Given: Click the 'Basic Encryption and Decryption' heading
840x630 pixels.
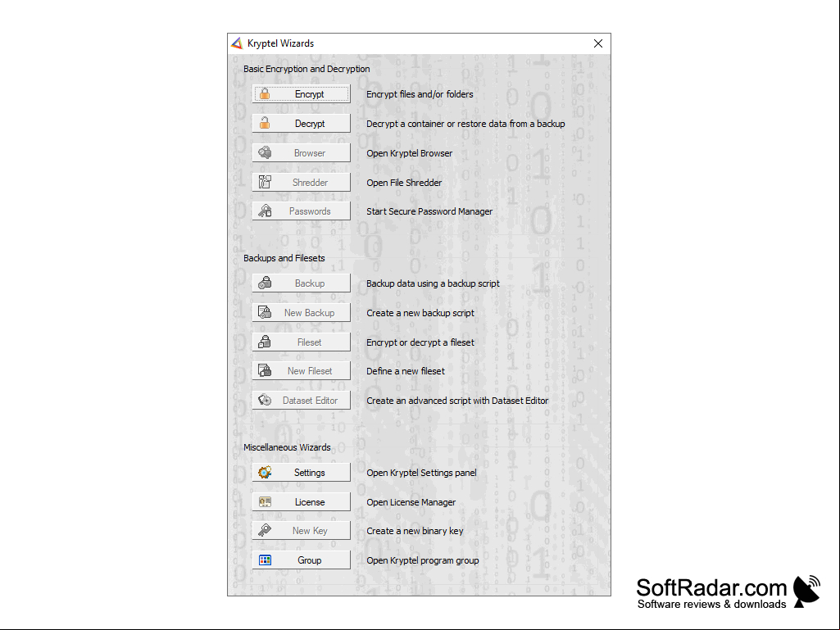Looking at the screenshot, I should 306,69.
